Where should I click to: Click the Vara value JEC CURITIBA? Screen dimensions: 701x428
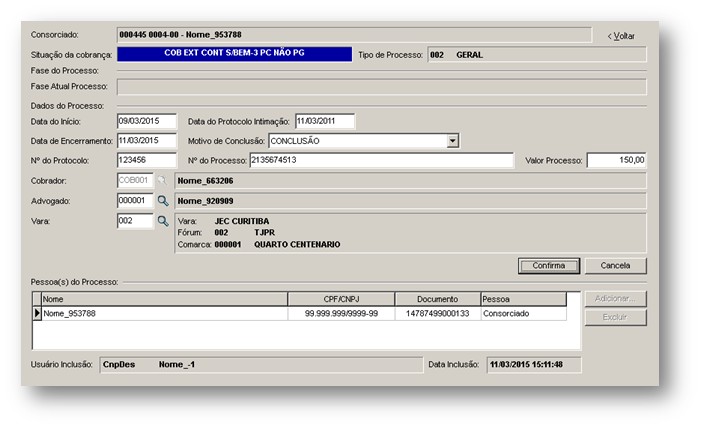[x=242, y=221]
